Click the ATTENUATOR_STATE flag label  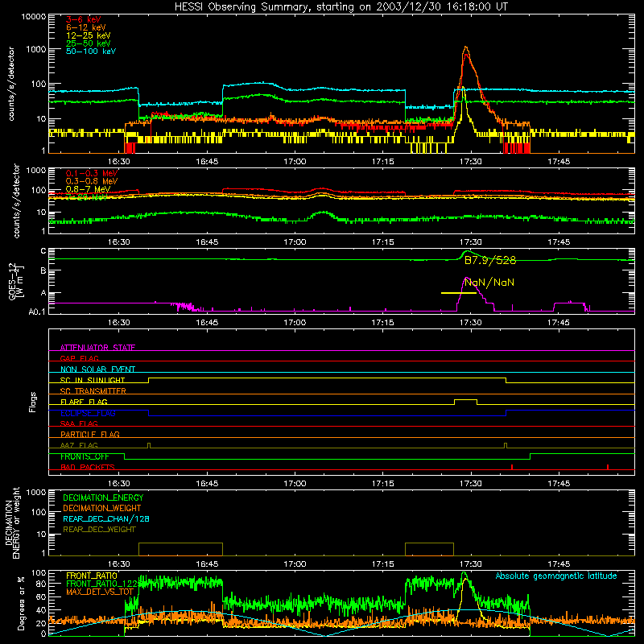pos(97,348)
